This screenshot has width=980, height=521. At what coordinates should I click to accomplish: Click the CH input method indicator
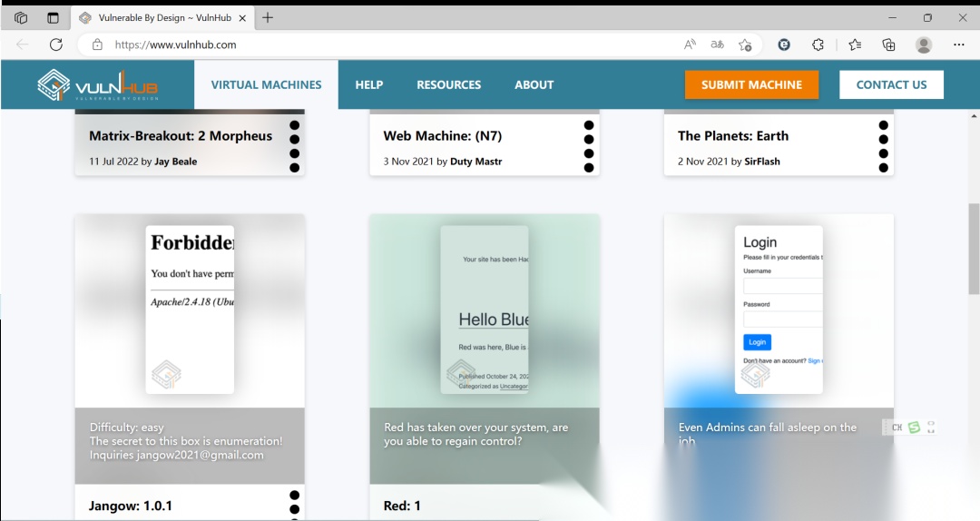pos(897,428)
